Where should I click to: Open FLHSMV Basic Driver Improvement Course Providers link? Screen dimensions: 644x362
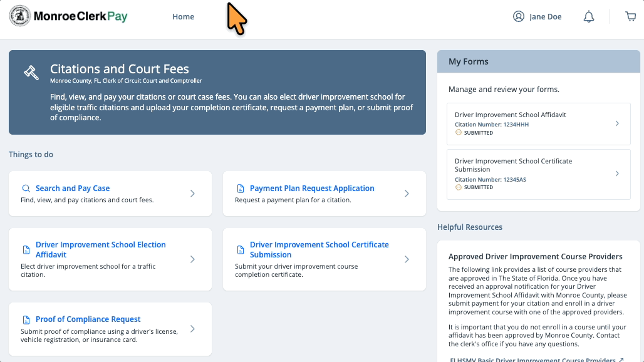[532, 359]
